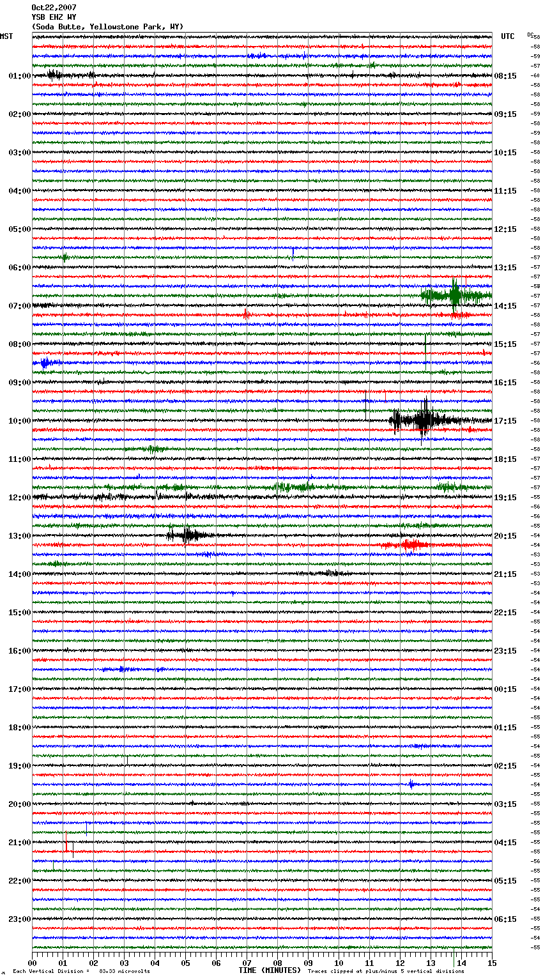Screen dimensions: 543x980
Task: Click the small blue spike below the 19:00 trace
Action: 411,784
